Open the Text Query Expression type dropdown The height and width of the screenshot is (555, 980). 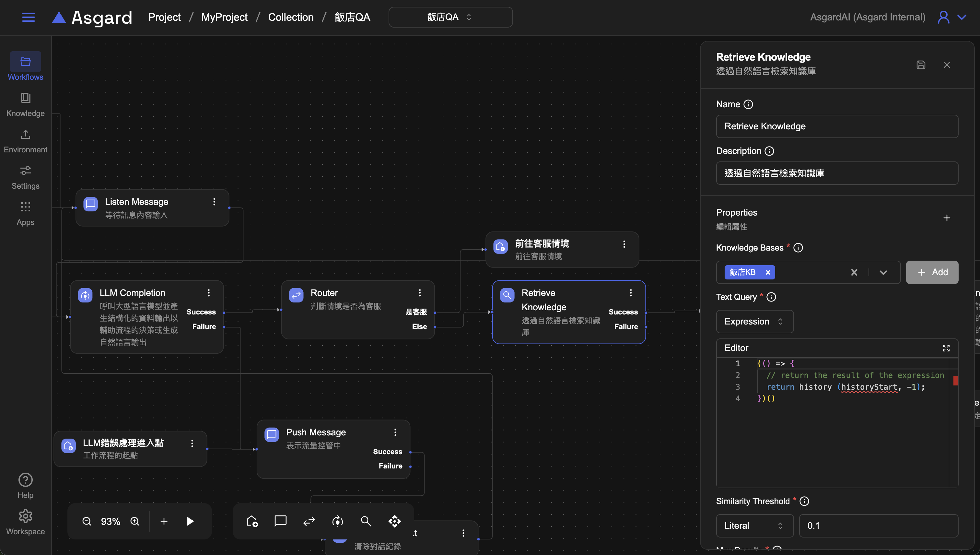tap(754, 321)
